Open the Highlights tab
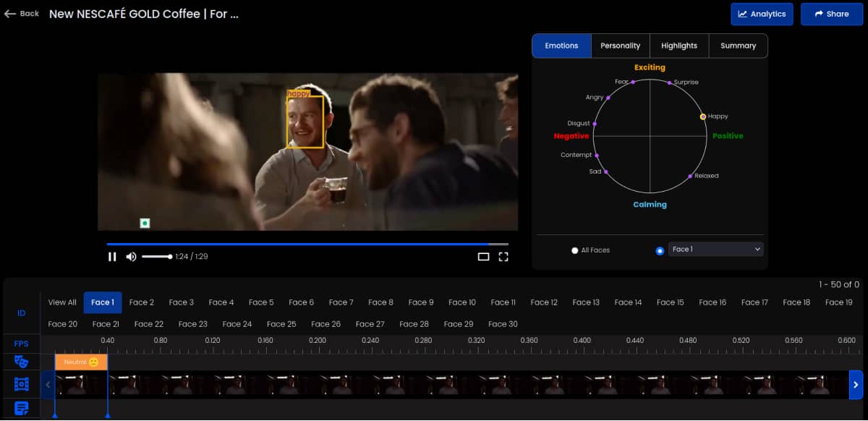 pyautogui.click(x=678, y=46)
